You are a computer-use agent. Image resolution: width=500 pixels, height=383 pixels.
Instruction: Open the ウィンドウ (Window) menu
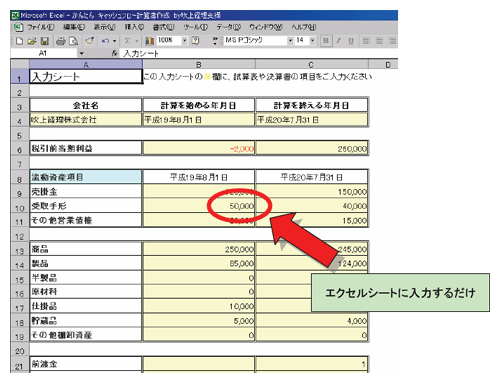click(266, 27)
